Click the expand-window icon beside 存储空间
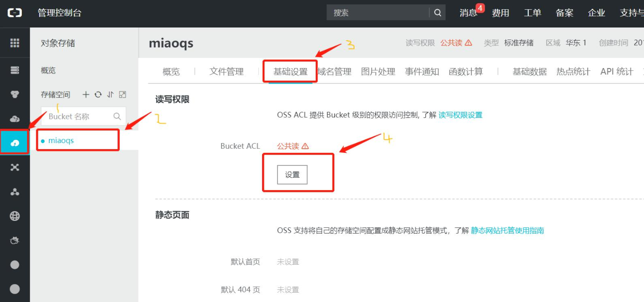644x302 pixels. coord(123,95)
